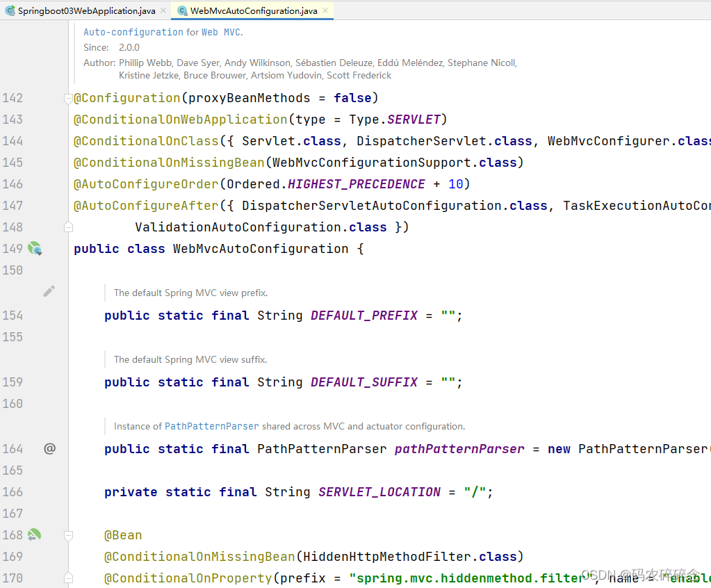Click the class name WebMvcAutoConfiguration in declaration
This screenshot has width=711, height=588.
pos(261,248)
